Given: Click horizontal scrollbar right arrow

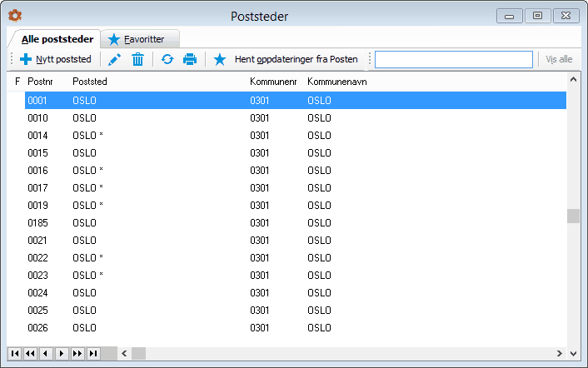Looking at the screenshot, I should pyautogui.click(x=559, y=353).
